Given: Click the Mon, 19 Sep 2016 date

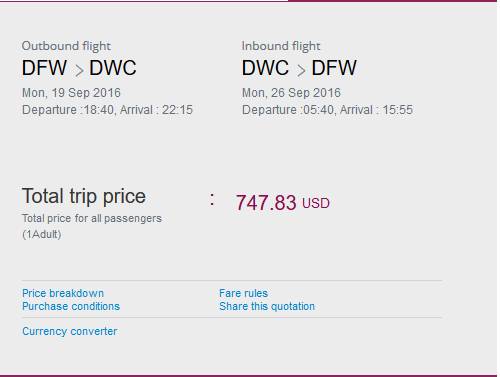Looking at the screenshot, I should (71, 93).
